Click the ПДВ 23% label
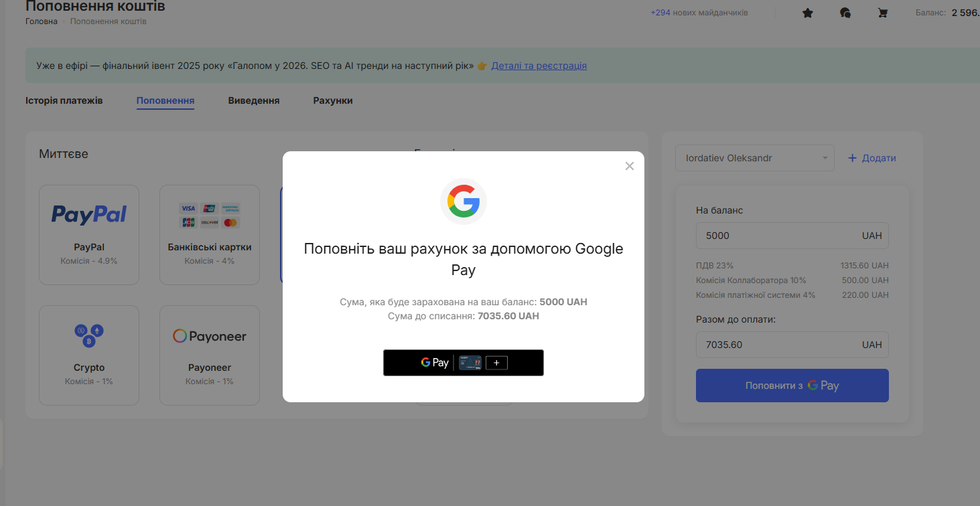The height and width of the screenshot is (506, 980). (x=715, y=265)
